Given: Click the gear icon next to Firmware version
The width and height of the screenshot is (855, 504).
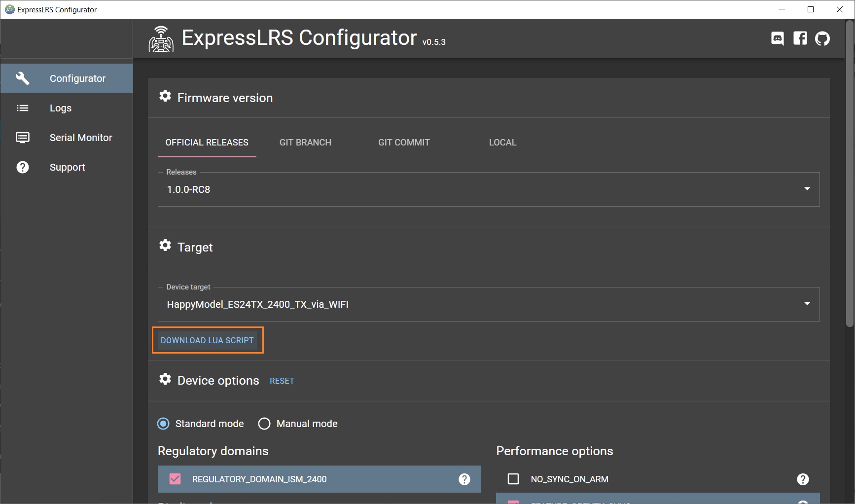Looking at the screenshot, I should pos(165,96).
